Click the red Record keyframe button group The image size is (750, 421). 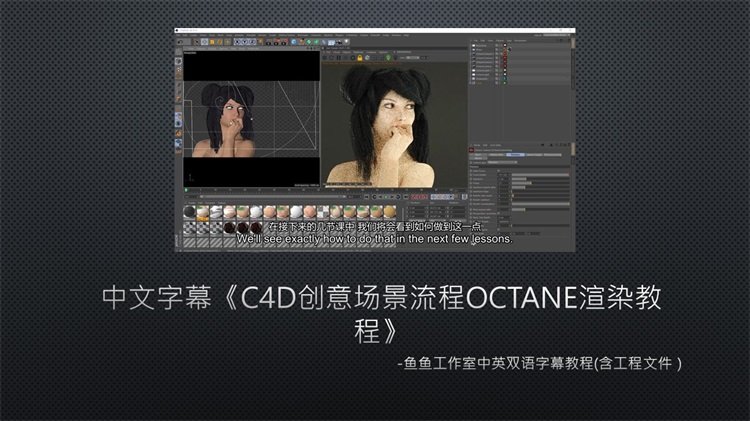(419, 197)
